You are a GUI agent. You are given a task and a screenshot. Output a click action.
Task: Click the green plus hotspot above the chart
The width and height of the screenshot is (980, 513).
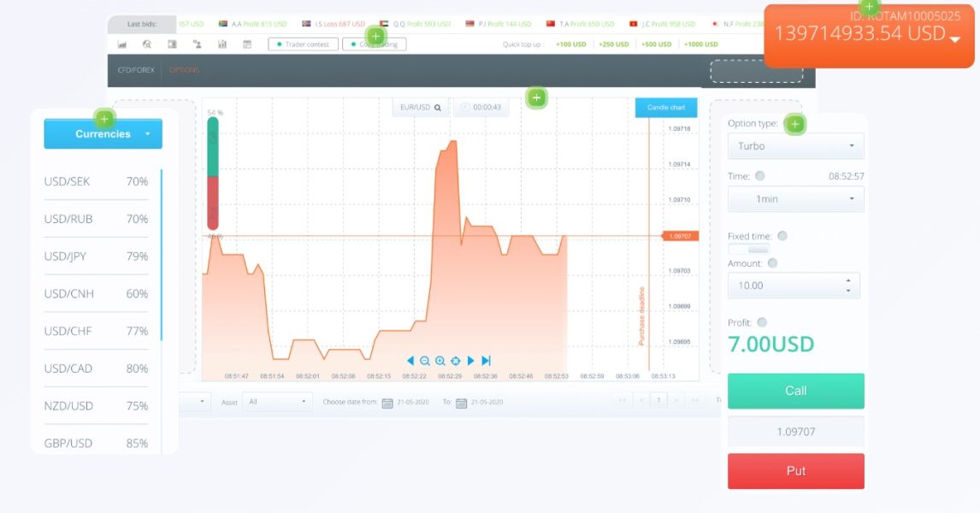pos(536,97)
